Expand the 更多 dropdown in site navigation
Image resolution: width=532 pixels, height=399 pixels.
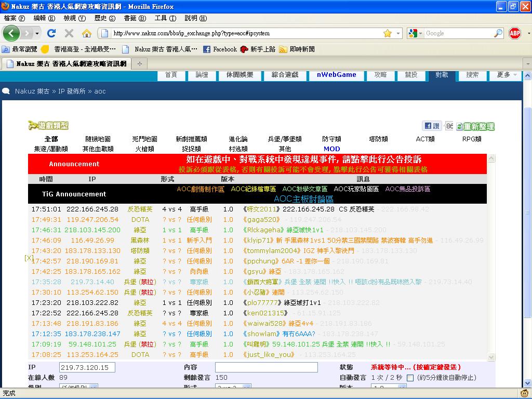click(507, 75)
